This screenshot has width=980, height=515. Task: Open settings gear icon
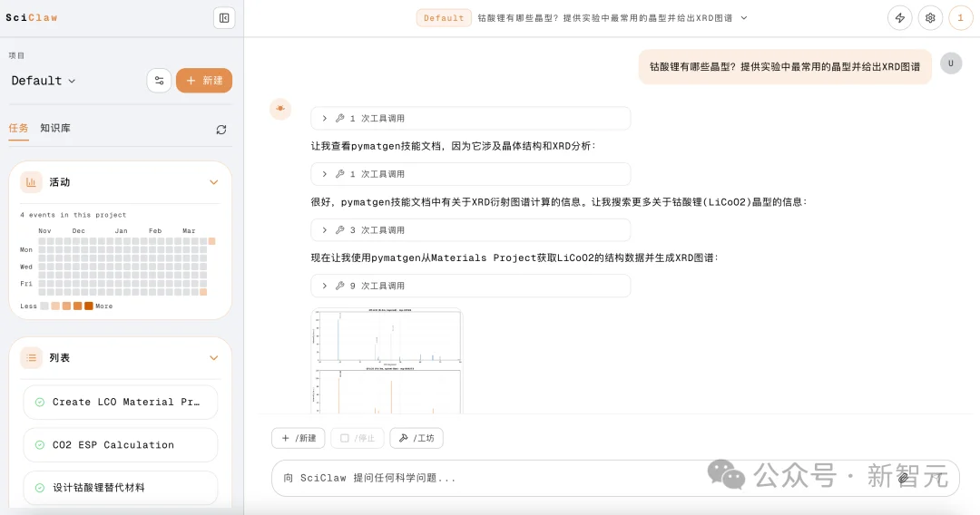tap(930, 18)
